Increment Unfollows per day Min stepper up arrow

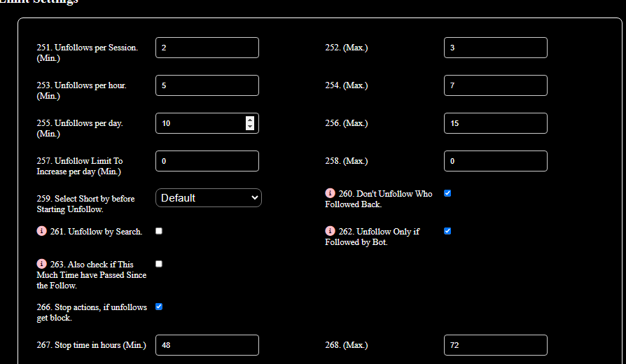click(x=250, y=120)
